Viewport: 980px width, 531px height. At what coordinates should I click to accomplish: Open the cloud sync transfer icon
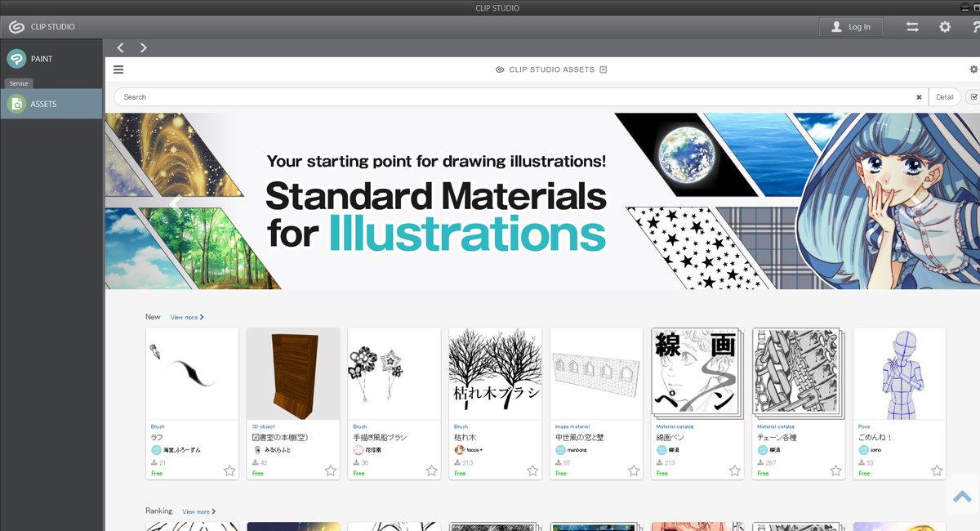(912, 27)
